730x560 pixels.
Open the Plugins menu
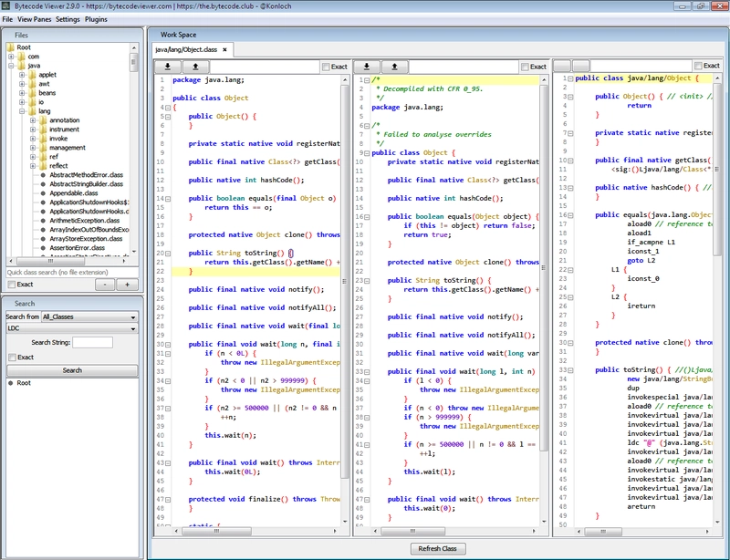pyautogui.click(x=96, y=19)
